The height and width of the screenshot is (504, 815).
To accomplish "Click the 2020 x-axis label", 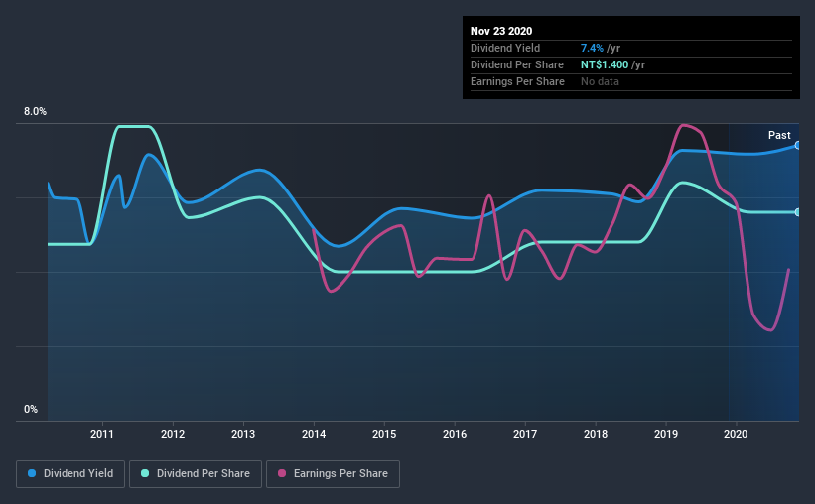I will (x=736, y=434).
